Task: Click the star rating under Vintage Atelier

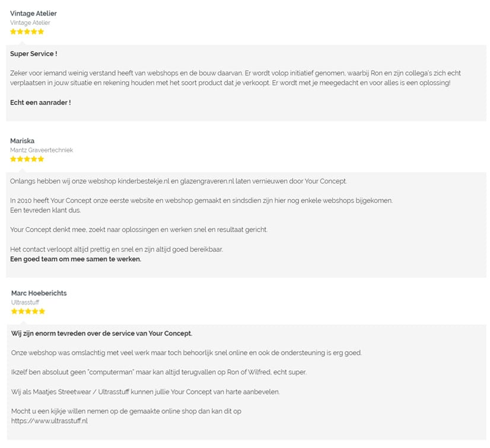Action: 27,31
